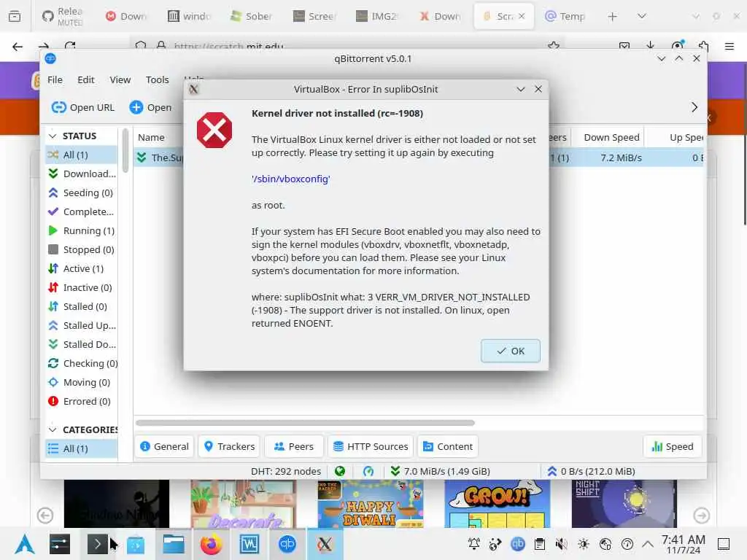Click the qBittorrent taskbar icon
Image resolution: width=747 pixels, height=560 pixels.
pyautogui.click(x=287, y=544)
